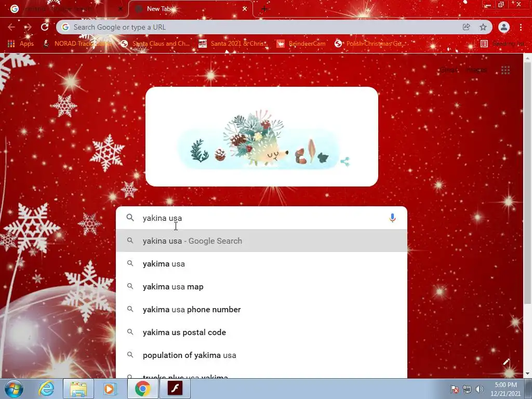Click the 'yakina usa' search box
532x399 pixels.
pyautogui.click(x=261, y=218)
